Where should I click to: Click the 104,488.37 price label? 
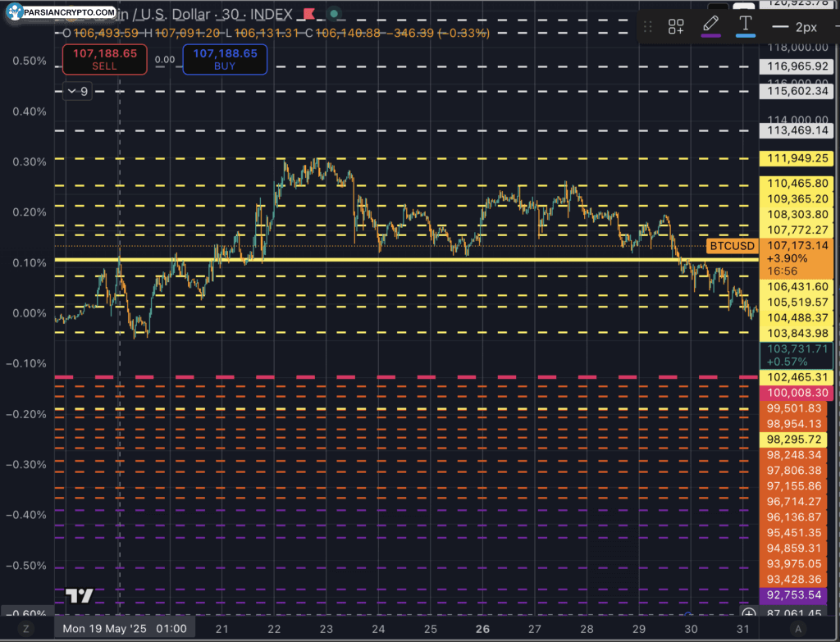point(797,318)
